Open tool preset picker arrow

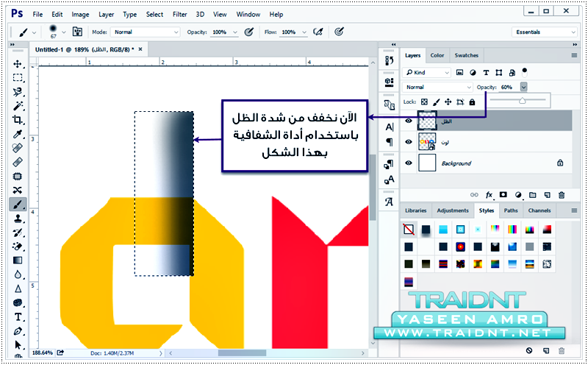tap(34, 32)
